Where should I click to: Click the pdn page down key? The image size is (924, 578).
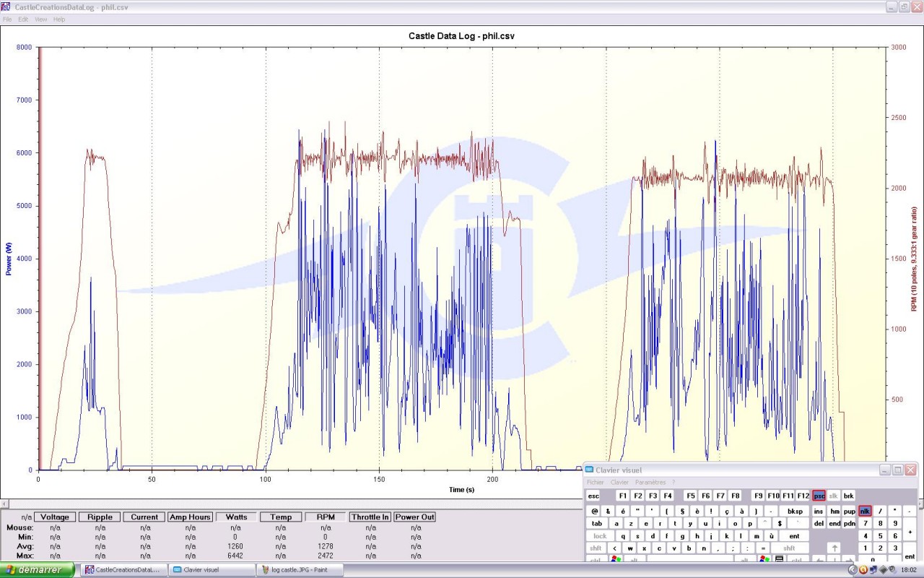(850, 524)
